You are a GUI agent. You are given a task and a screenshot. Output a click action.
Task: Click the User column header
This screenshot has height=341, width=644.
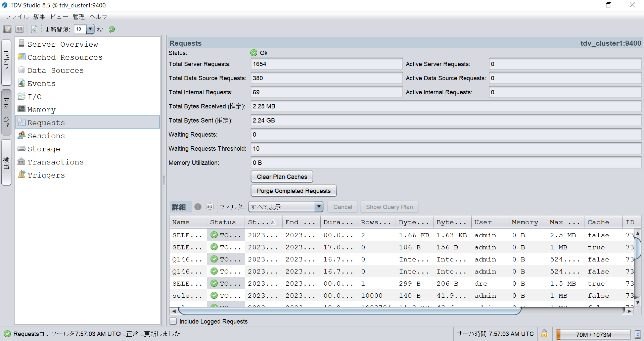click(x=490, y=222)
